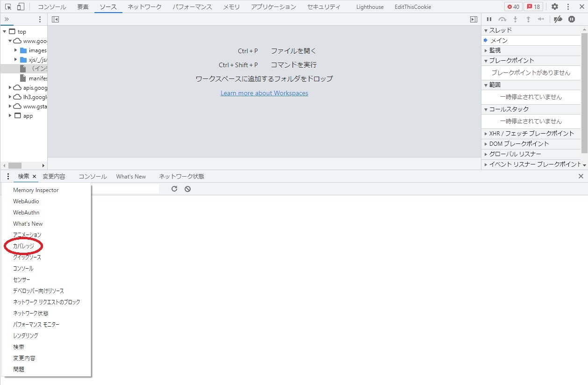The height and width of the screenshot is (385, 588).
Task: Toggle device toolbar icon
Action: (x=21, y=7)
